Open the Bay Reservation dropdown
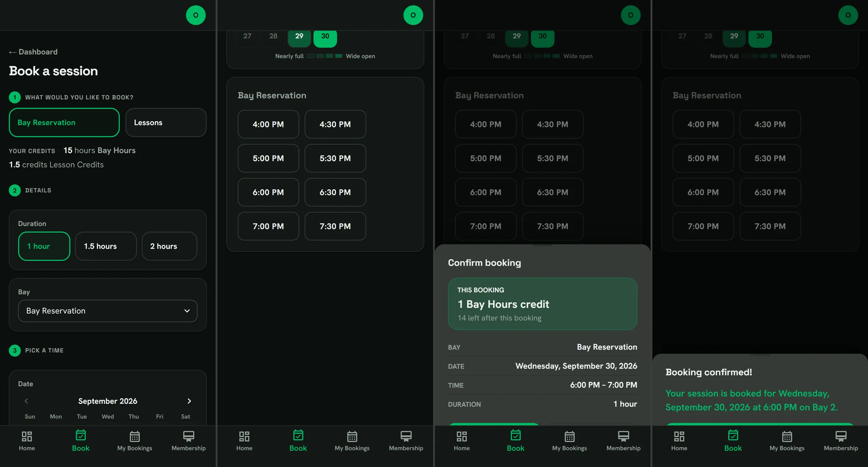Image resolution: width=868 pixels, height=467 pixels. pos(108,311)
